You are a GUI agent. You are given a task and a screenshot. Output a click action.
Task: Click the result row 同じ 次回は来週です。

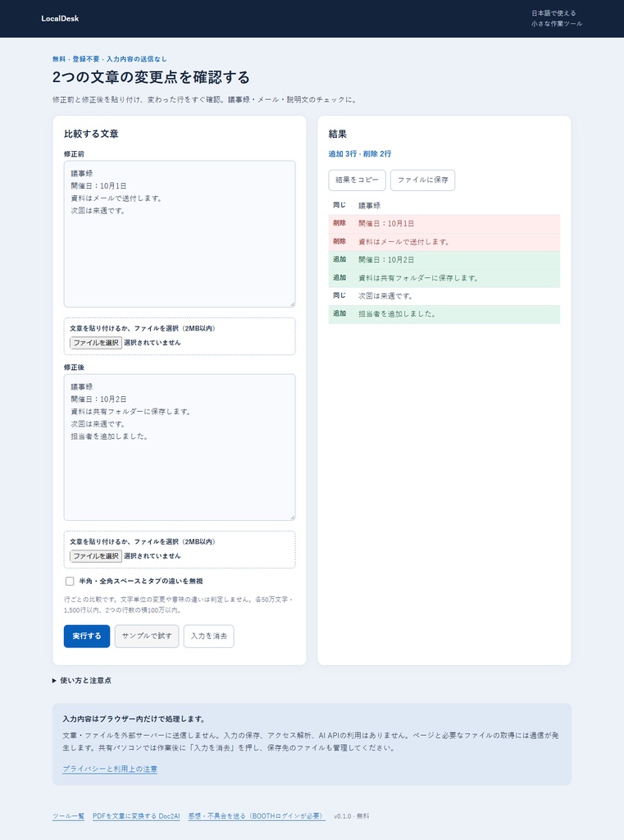444,295
